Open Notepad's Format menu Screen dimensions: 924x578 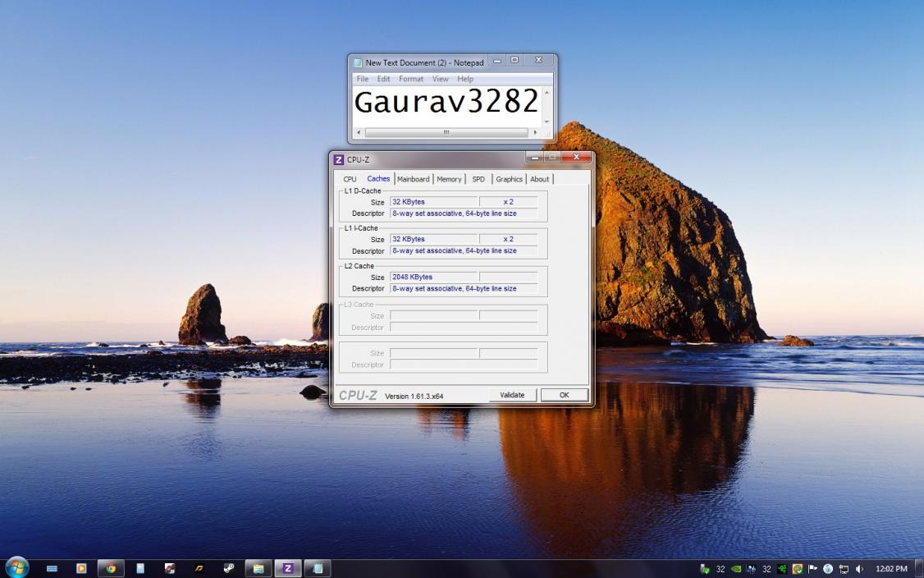tap(411, 79)
